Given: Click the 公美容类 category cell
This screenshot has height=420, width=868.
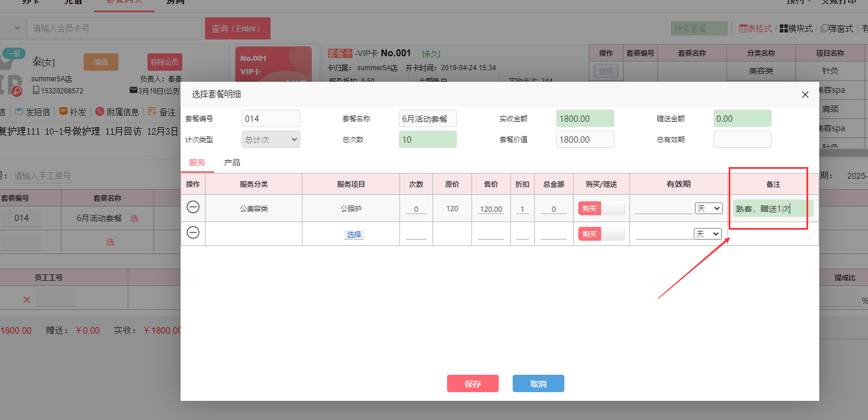Looking at the screenshot, I should click(x=254, y=209).
